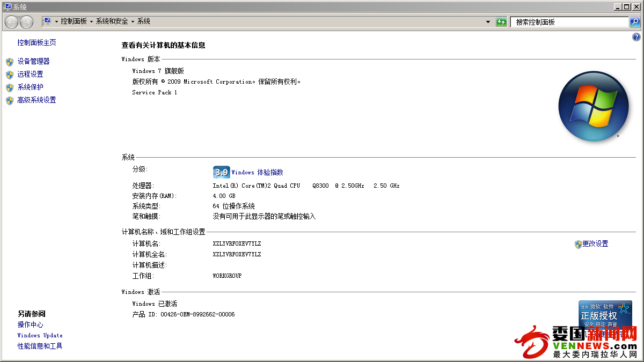644x362 pixels.
Task: Minimize the 系统 window
Action: (x=617, y=6)
